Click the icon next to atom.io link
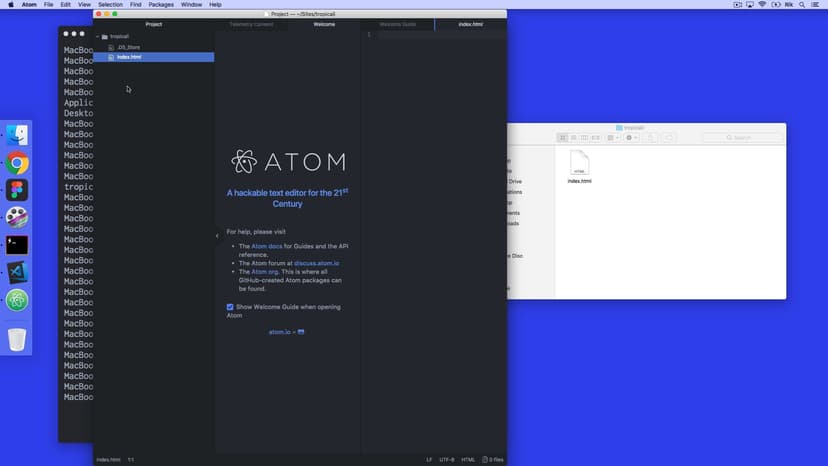Viewport: 828px width, 466px height. pyautogui.click(x=301, y=332)
